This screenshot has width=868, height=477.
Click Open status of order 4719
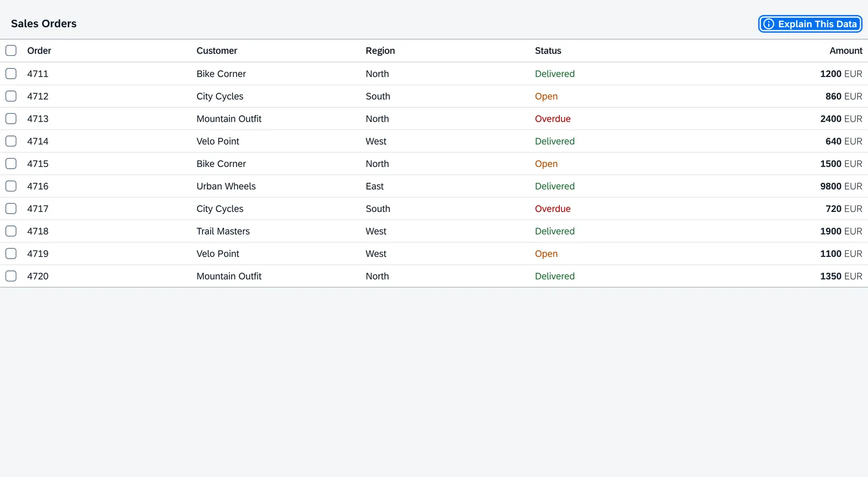point(546,254)
